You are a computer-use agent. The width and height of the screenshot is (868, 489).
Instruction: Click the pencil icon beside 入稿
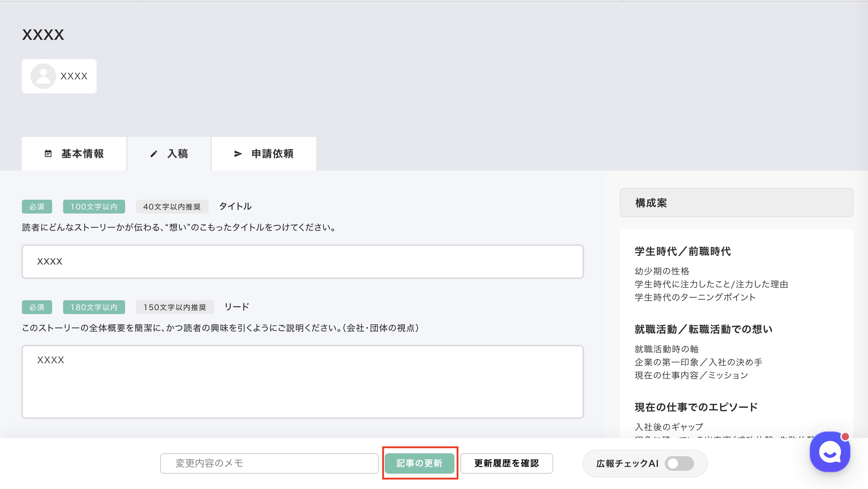click(x=154, y=154)
